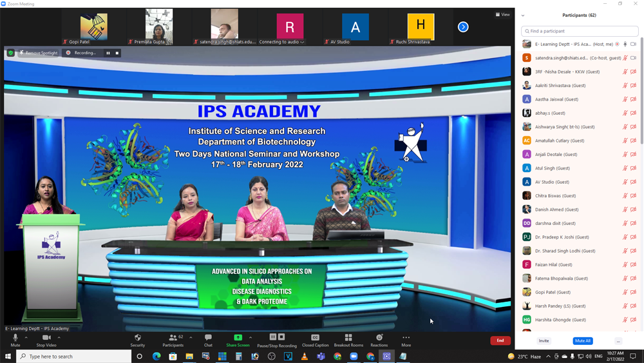Click the Find a participant search field
This screenshot has width=644, height=363.
(580, 31)
